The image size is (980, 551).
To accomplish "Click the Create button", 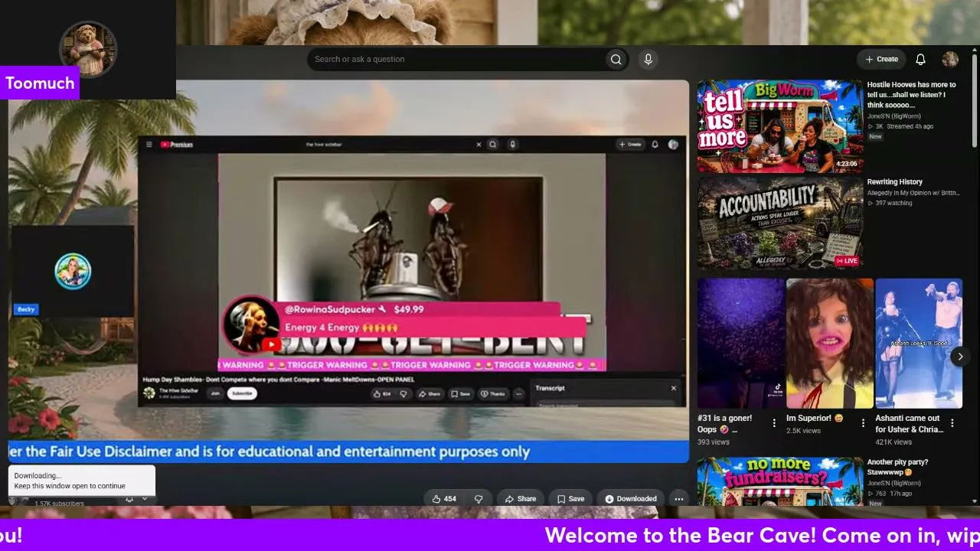I will coord(882,59).
